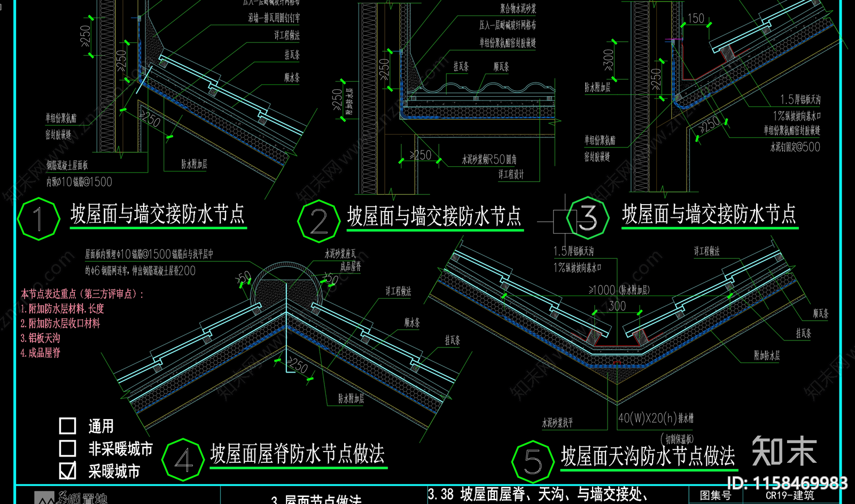Viewport: 855px width, 504px height.
Task: Select the 150 dimension in detail 3
Action: pyautogui.click(x=696, y=18)
